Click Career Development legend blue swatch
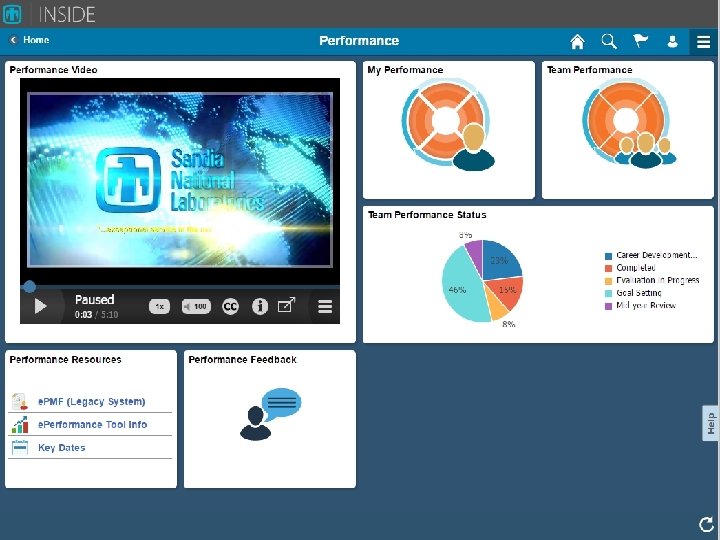The width and height of the screenshot is (720, 540). click(608, 256)
